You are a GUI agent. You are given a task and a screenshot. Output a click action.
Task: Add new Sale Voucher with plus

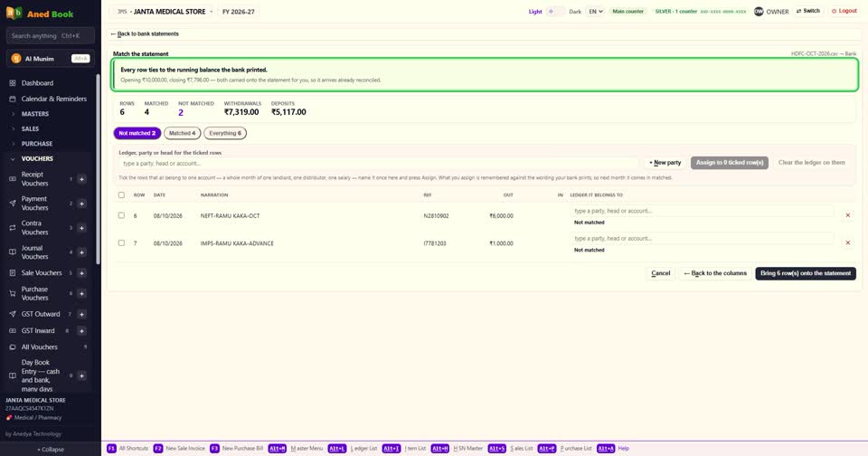[81, 272]
